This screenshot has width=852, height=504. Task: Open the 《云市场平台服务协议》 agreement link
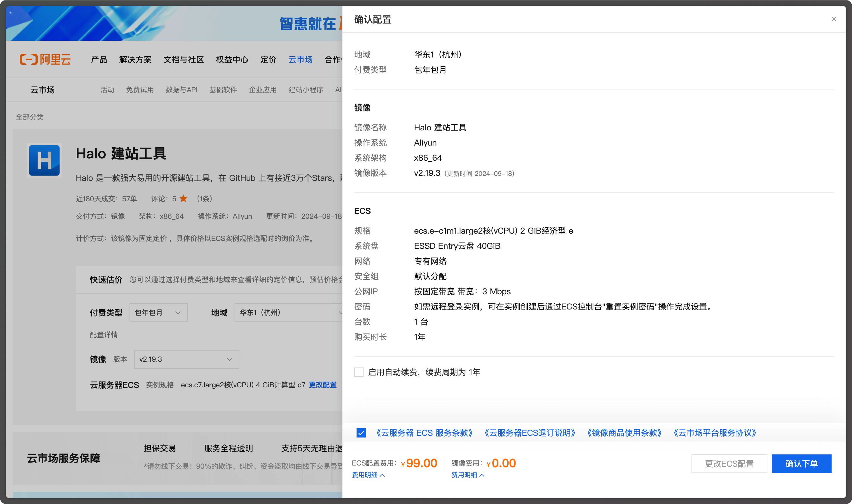715,433
